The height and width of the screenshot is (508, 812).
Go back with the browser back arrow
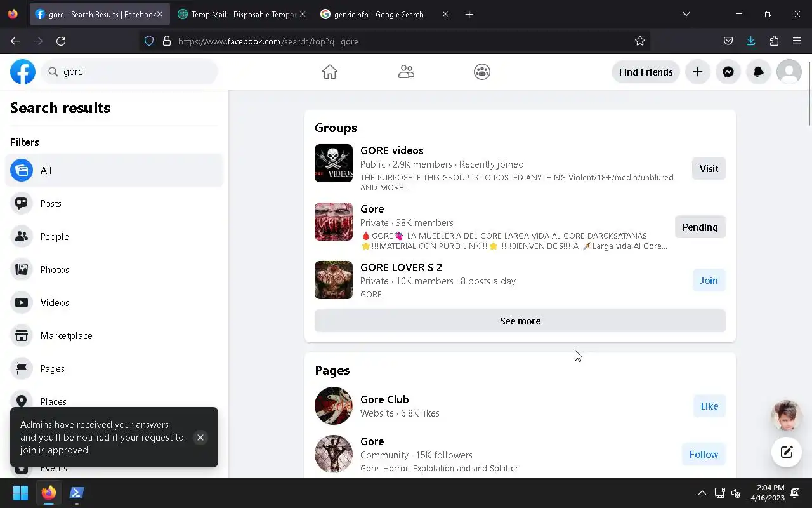tap(15, 41)
